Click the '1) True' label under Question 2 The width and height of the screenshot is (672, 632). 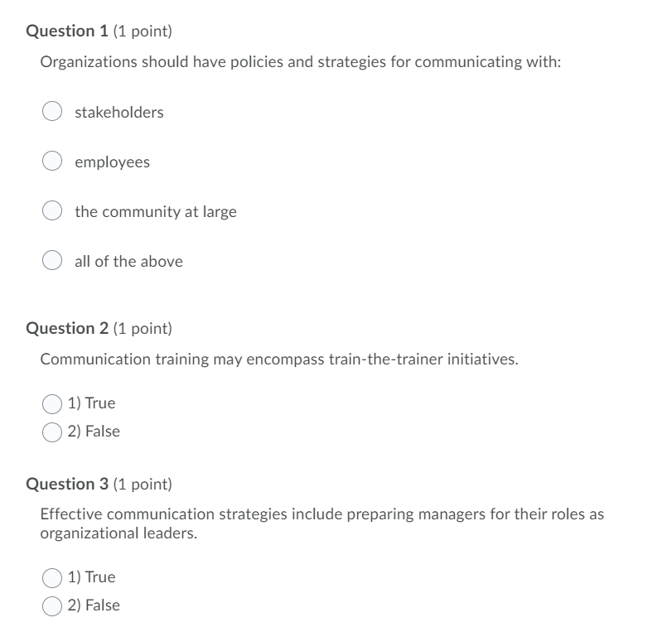point(94,403)
